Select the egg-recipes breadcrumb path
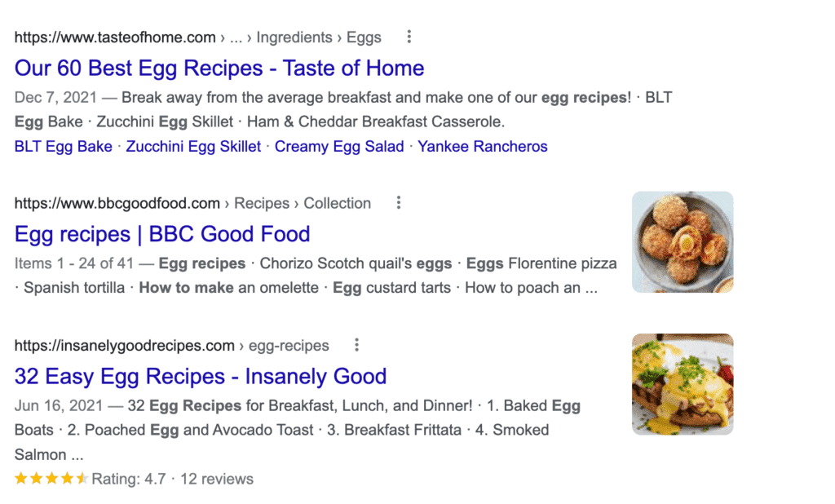 [290, 345]
